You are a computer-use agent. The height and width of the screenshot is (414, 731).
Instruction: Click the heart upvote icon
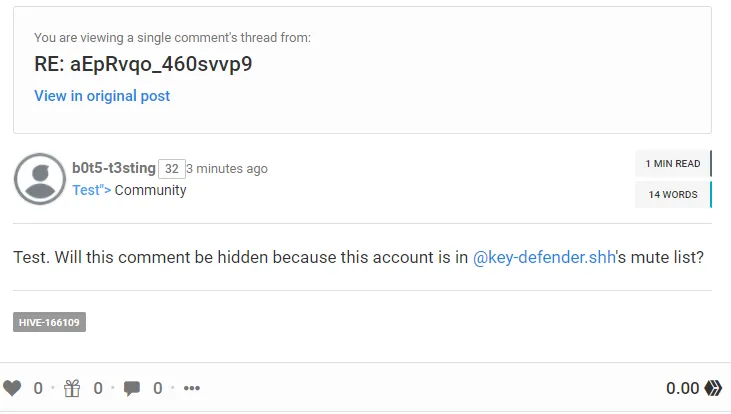(x=12, y=388)
